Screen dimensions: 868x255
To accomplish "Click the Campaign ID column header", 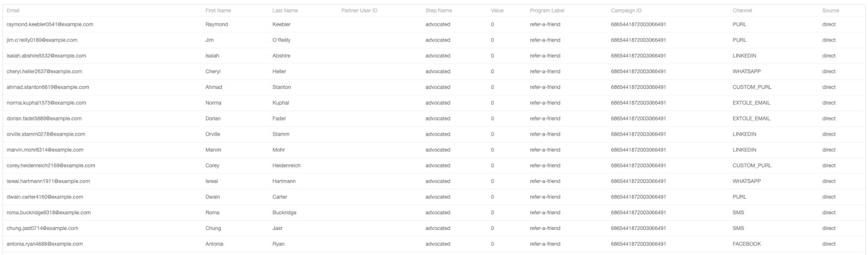I will click(x=626, y=11).
